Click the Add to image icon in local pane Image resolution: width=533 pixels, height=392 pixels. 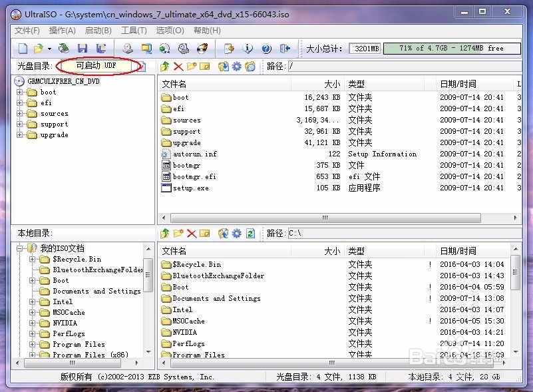224,233
